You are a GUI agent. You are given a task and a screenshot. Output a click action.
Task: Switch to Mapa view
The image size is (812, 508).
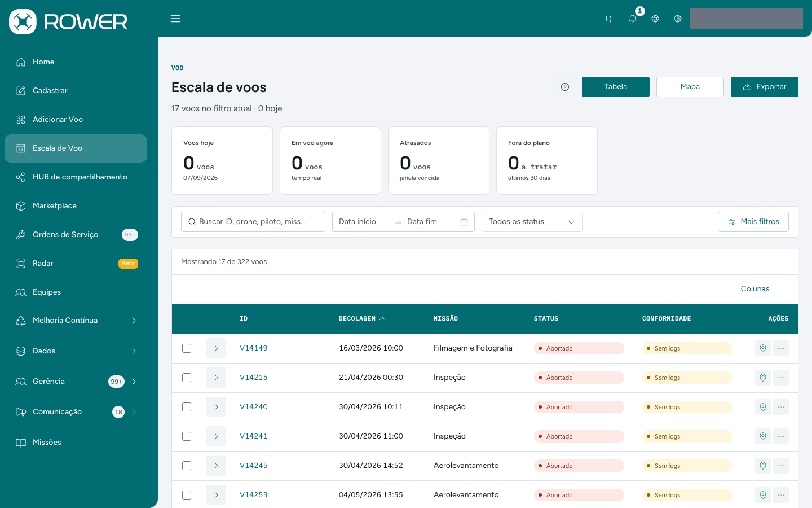coord(690,87)
